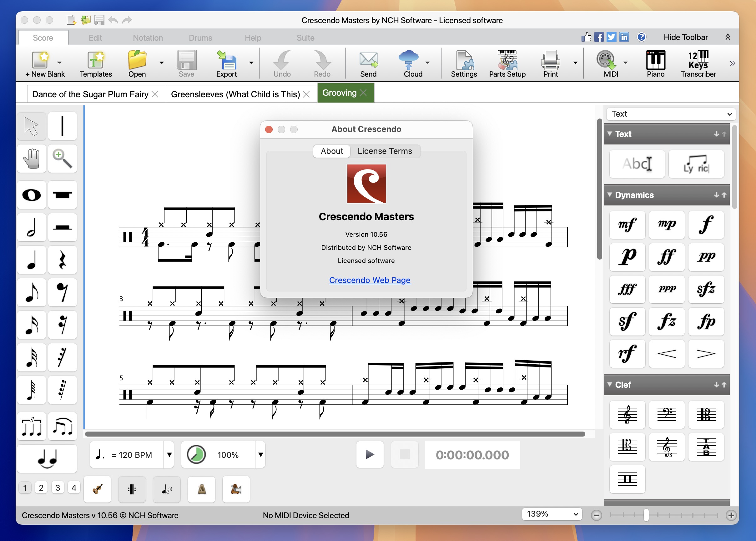The width and height of the screenshot is (756, 541).
Task: Close the Dance of the Sugar Plum Fairy tab
Action: [x=155, y=94]
